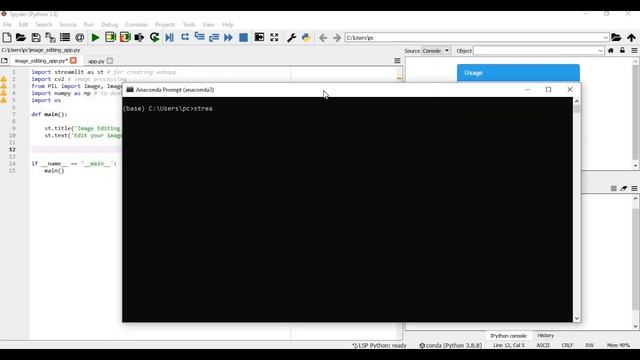Maximize the Anaconda Prompt window
The image size is (640, 360).
(549, 89)
